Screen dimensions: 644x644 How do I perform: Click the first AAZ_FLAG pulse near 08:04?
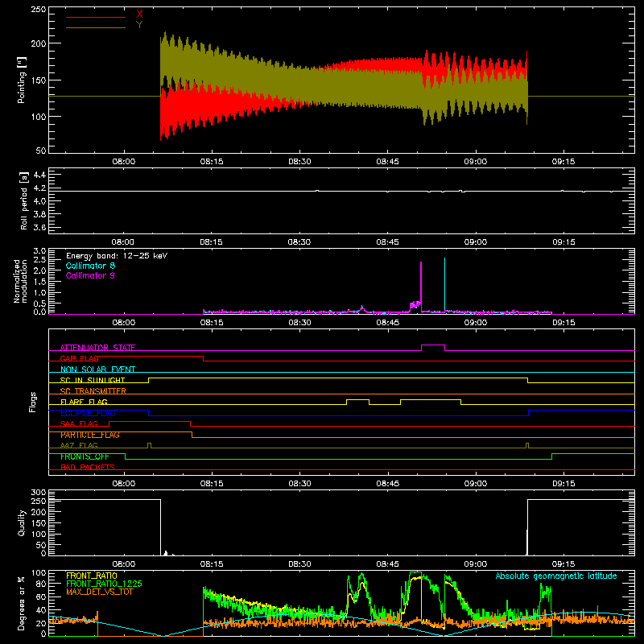[150, 445]
